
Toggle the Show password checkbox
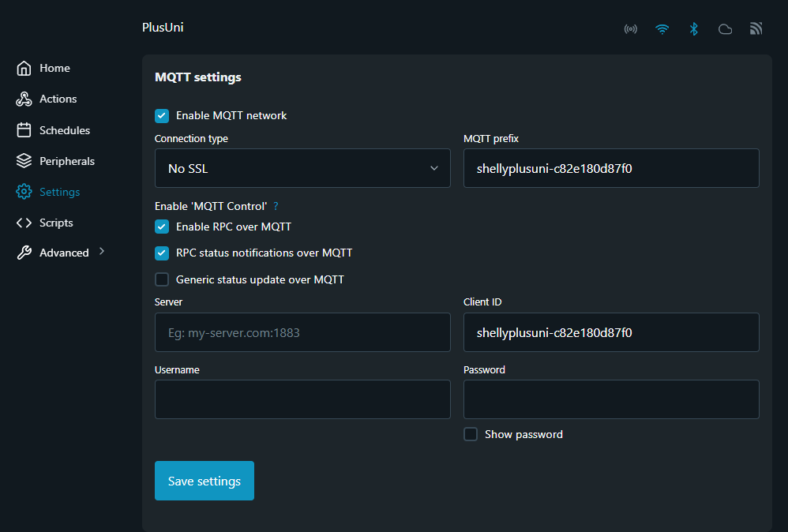(471, 434)
